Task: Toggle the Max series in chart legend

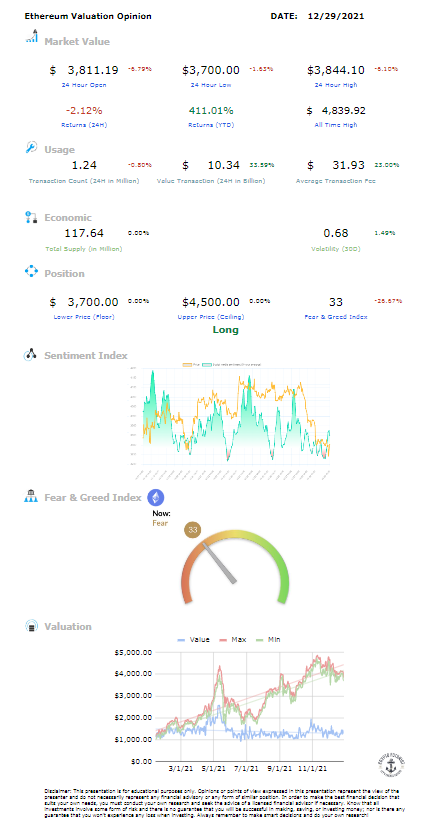Action: 233,639
